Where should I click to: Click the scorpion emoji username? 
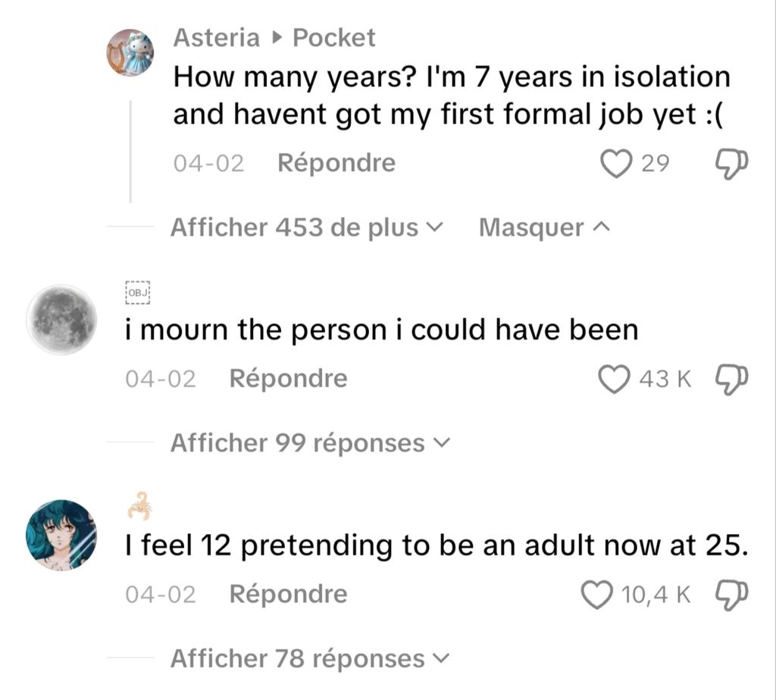(x=139, y=506)
